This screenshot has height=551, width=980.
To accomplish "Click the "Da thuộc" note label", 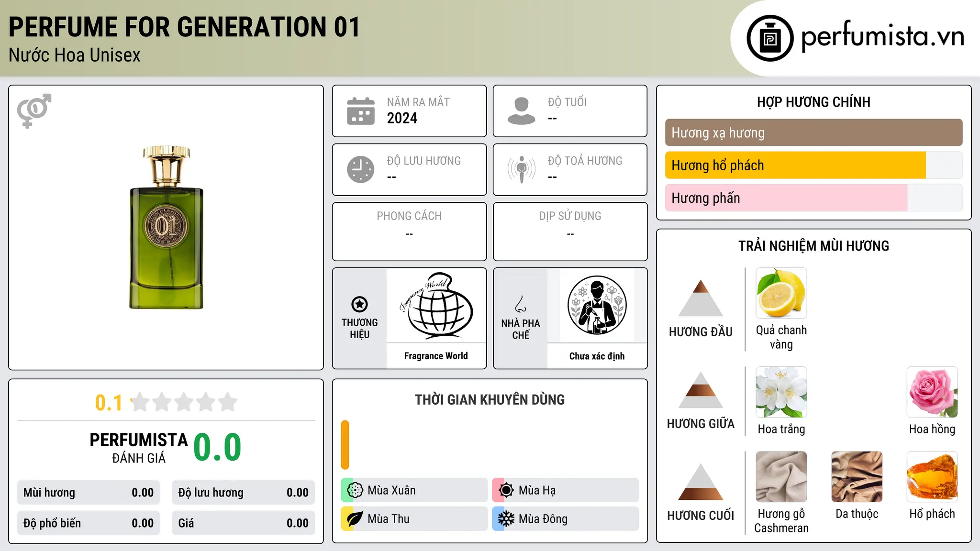I will coord(857,514).
